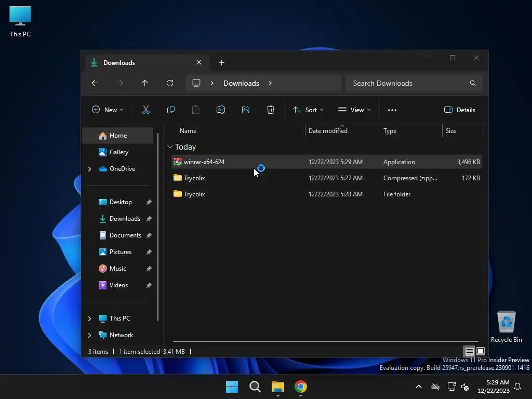Click Downloads in the address bar
This screenshot has width=532, height=399.
coord(241,83)
